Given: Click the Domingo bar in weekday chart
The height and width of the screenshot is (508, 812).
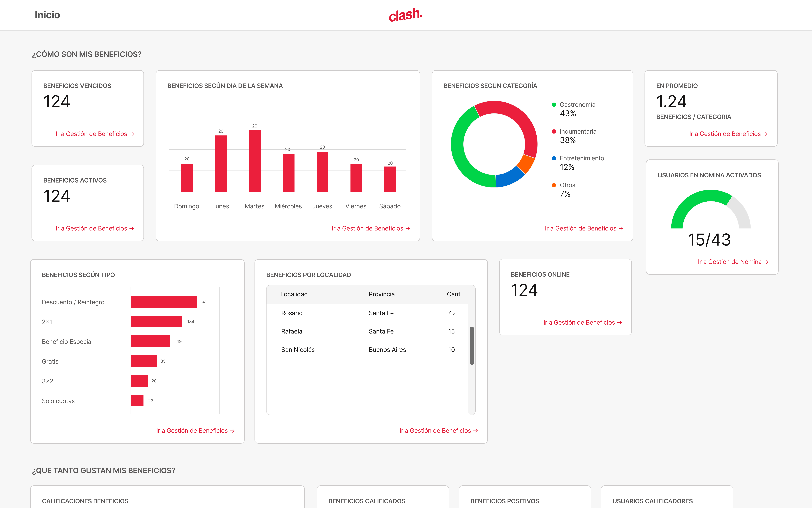Looking at the screenshot, I should pos(187,178).
